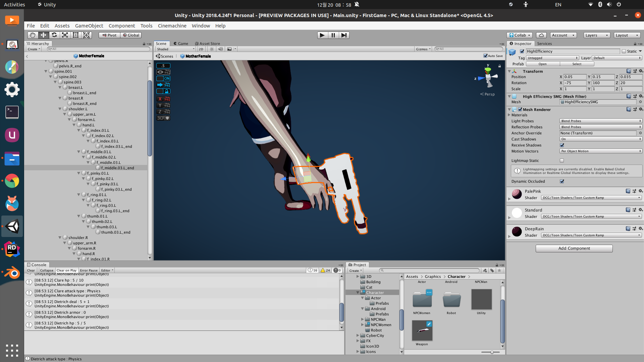Enable the ProGrids Z axis grid

[163, 112]
